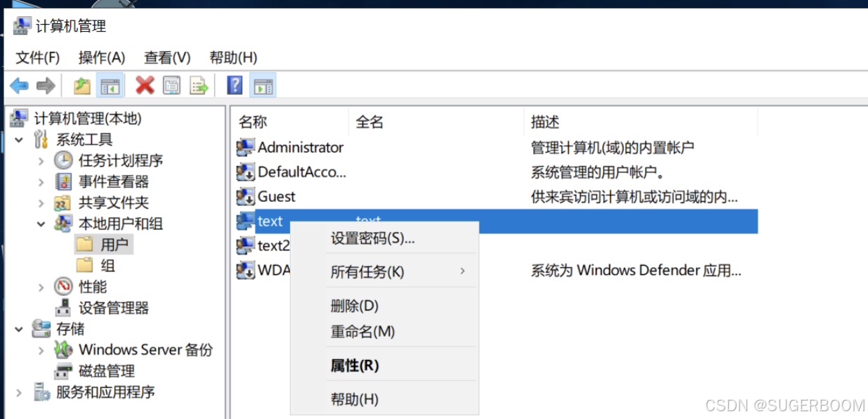The image size is (868, 419).
Task: Click the 事件查看器 icon in tree
Action: pyautogui.click(x=63, y=181)
